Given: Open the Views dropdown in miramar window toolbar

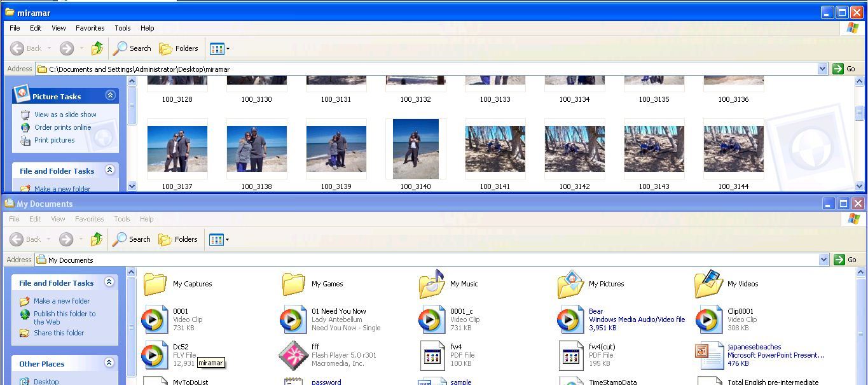Looking at the screenshot, I should [x=219, y=48].
